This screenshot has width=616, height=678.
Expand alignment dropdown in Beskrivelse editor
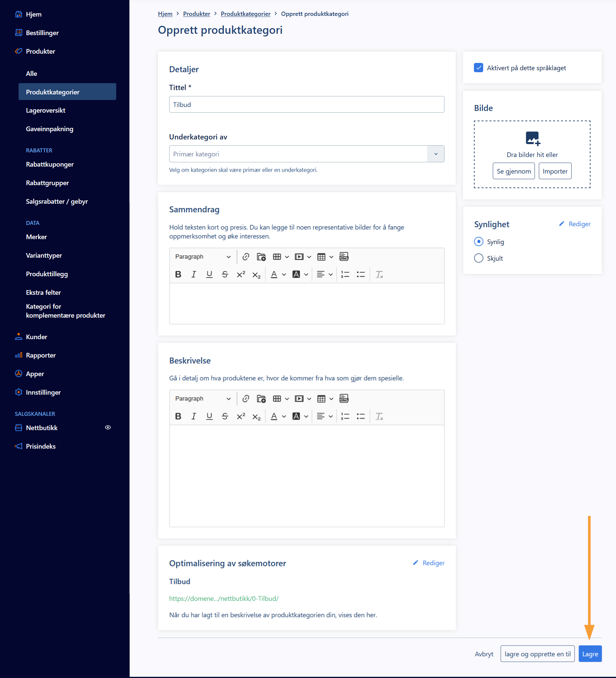pos(331,416)
